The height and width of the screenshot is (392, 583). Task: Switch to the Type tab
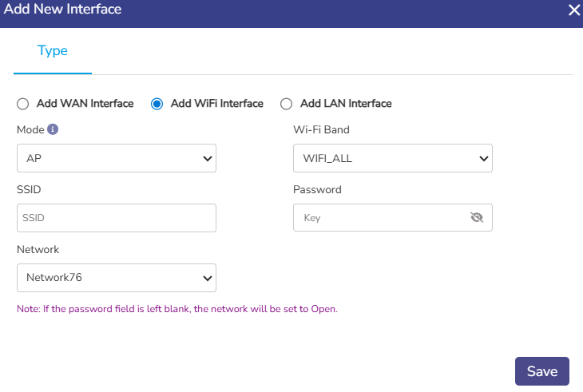click(x=53, y=51)
